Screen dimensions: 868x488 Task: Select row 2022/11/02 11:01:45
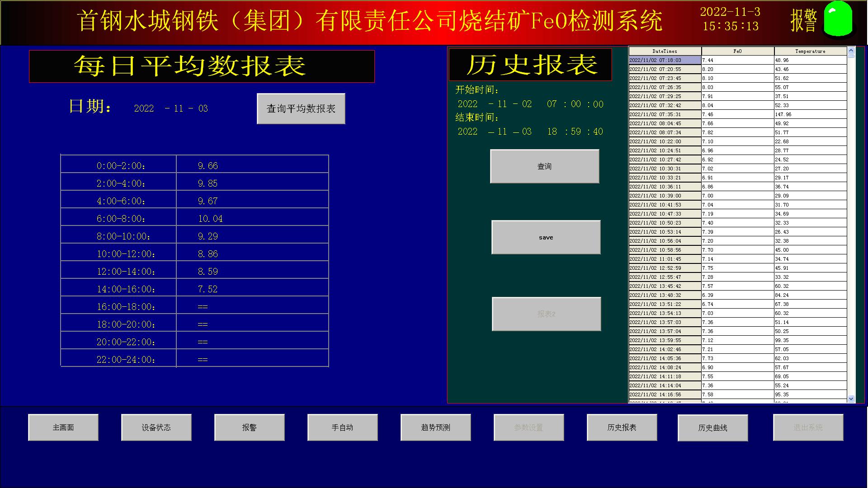pos(738,259)
